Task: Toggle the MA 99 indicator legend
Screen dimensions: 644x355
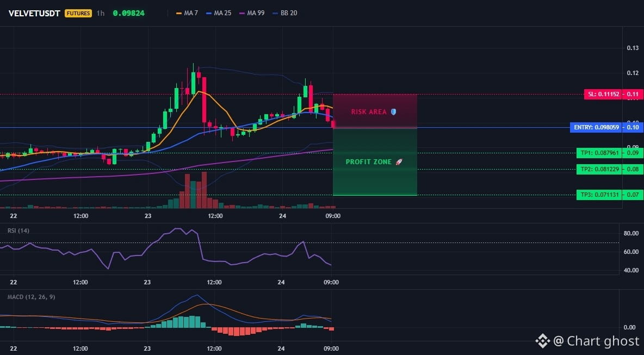Action: click(252, 13)
